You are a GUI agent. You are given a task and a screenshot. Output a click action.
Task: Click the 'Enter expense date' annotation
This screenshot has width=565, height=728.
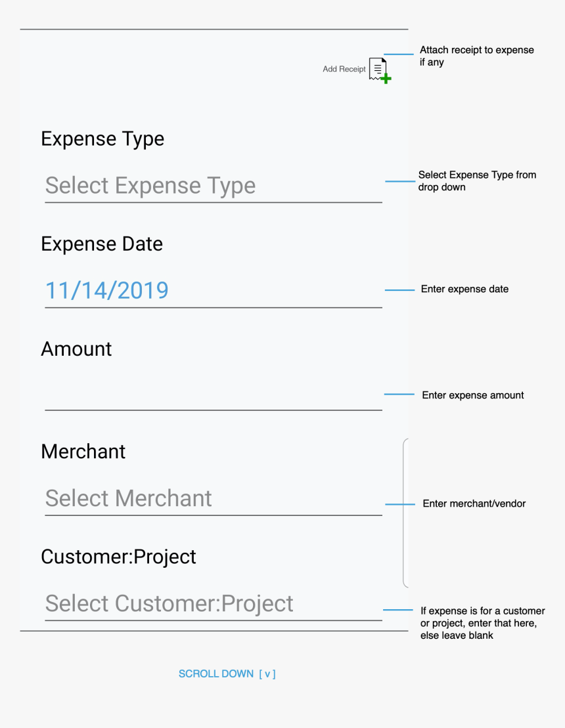pos(464,289)
